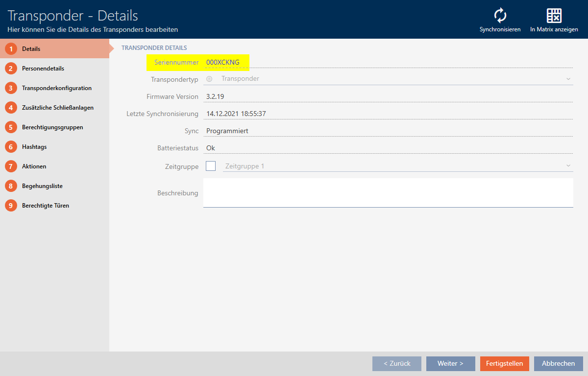Enable the Zeitgruppe checkbox
Image resolution: width=588 pixels, height=376 pixels.
(x=211, y=166)
